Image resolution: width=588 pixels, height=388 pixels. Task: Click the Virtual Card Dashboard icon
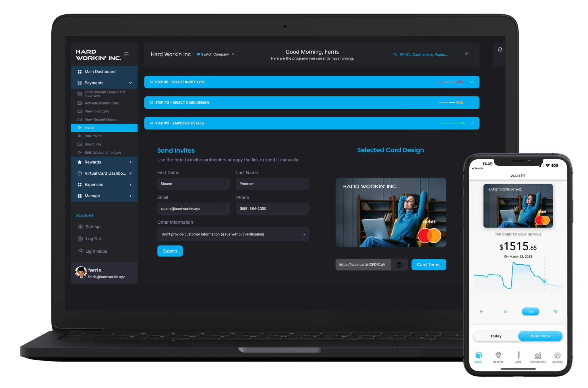[80, 173]
